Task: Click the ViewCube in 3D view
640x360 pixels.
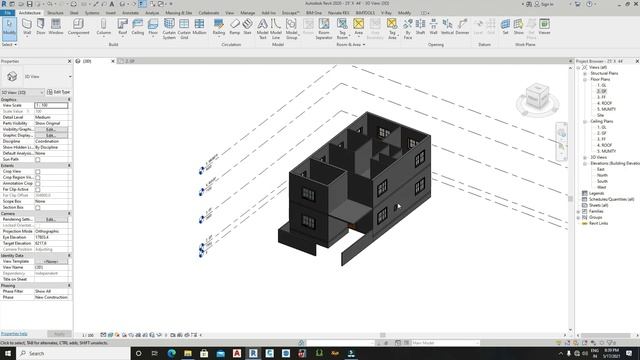Action: click(x=537, y=96)
